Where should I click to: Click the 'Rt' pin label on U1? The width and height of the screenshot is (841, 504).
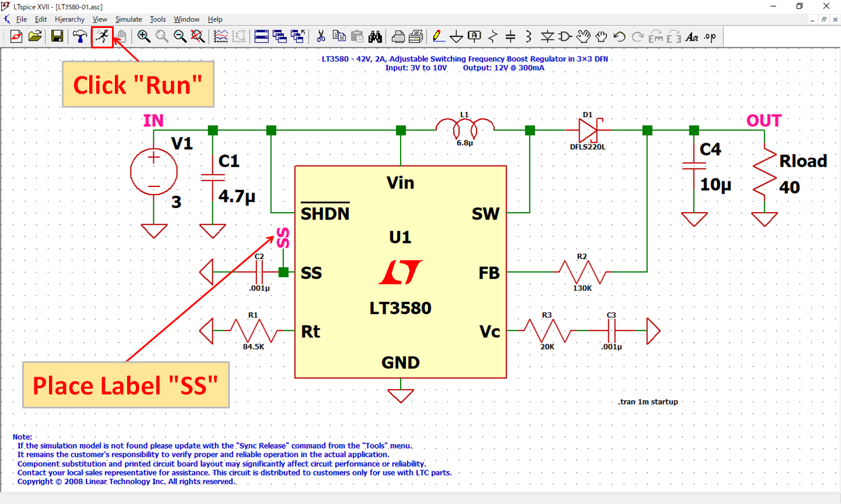click(x=310, y=332)
